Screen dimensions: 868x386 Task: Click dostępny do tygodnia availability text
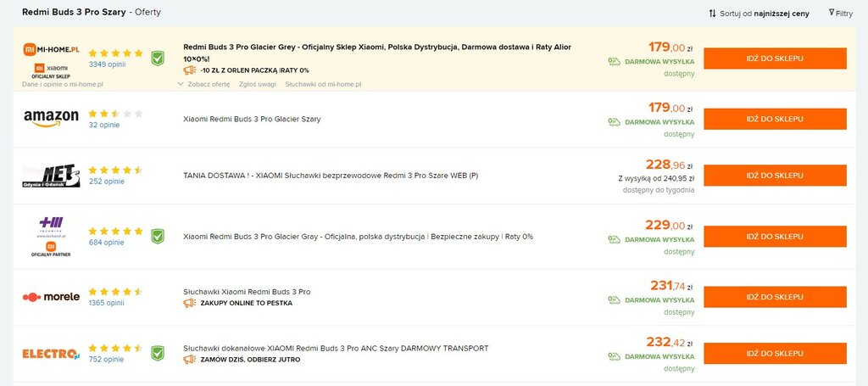pos(658,190)
